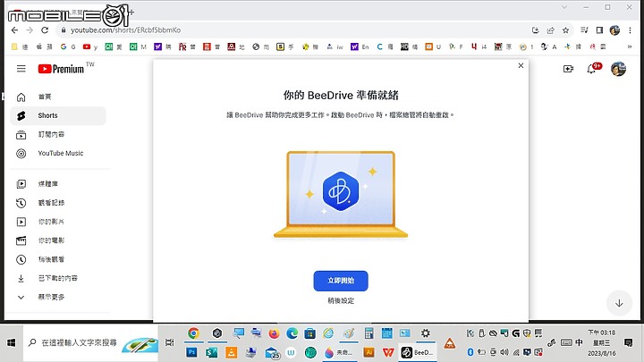The width and height of the screenshot is (644, 362).
Task: Select Shorts in the YouTube sidebar
Action: pos(58,115)
